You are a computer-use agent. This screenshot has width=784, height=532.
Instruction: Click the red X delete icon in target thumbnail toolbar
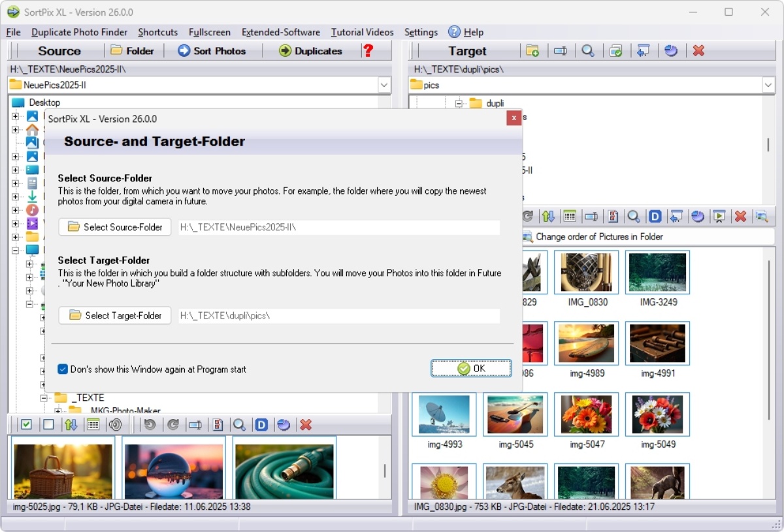click(740, 216)
